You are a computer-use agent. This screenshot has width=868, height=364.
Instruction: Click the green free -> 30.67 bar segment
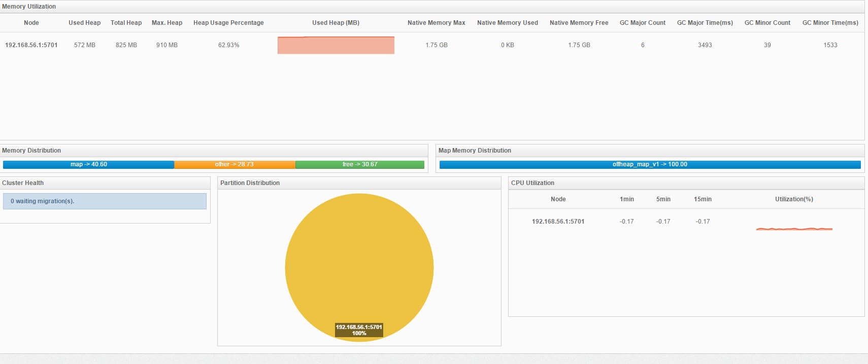tap(360, 164)
